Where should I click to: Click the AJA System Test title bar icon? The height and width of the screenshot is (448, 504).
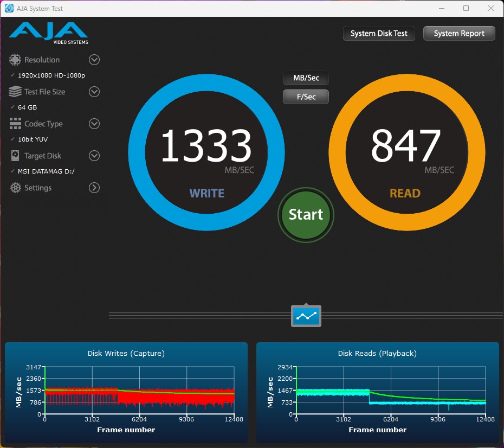click(9, 8)
